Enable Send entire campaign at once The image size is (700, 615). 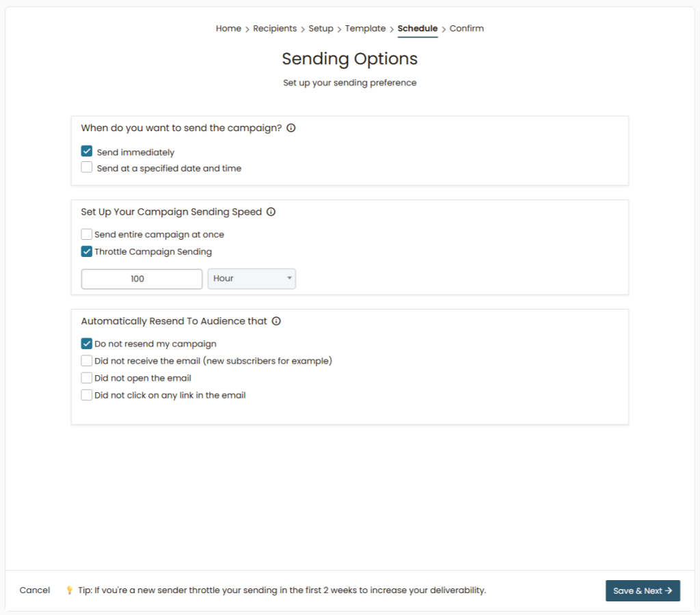[87, 234]
